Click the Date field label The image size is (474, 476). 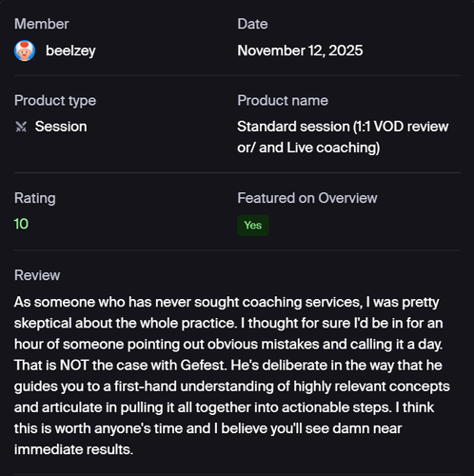point(252,24)
